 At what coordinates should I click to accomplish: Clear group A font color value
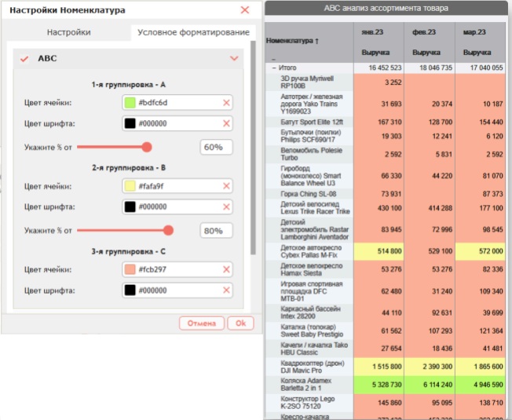[226, 123]
